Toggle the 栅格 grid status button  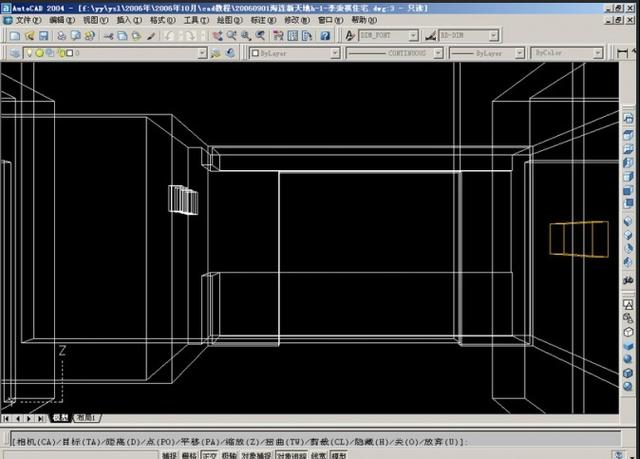pyautogui.click(x=189, y=455)
